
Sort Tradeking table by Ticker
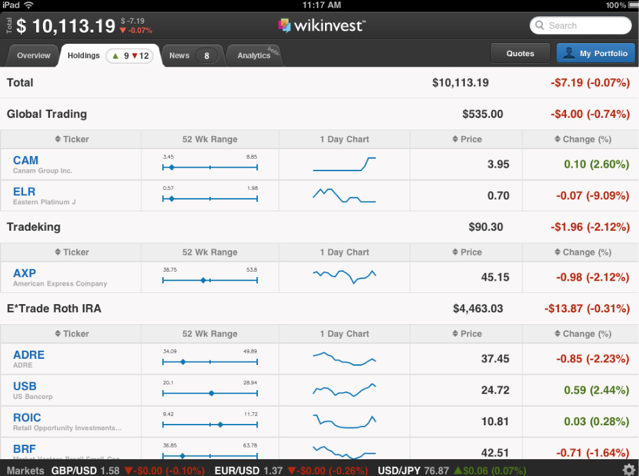coord(72,252)
